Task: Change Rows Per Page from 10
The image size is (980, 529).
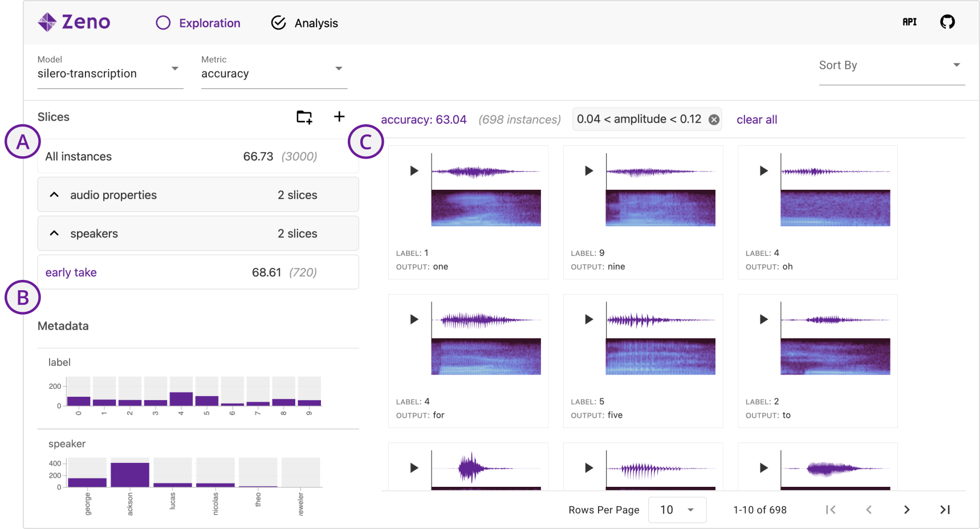Action: [x=677, y=510]
